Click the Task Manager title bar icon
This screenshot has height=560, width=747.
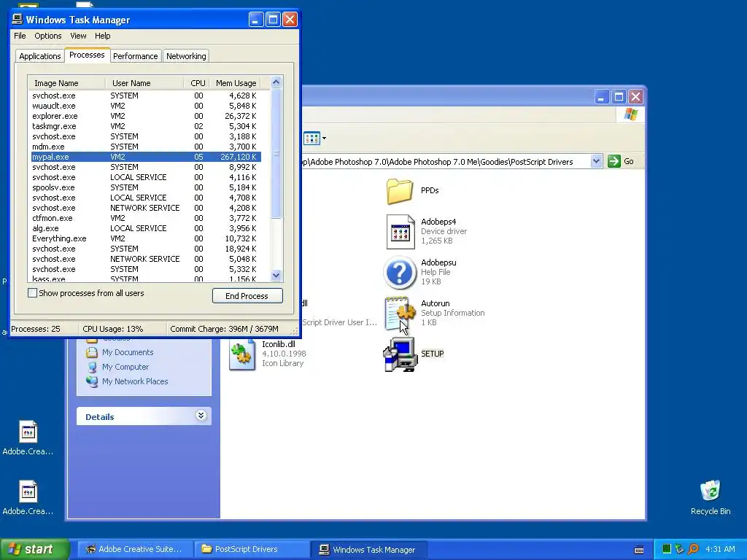point(18,20)
